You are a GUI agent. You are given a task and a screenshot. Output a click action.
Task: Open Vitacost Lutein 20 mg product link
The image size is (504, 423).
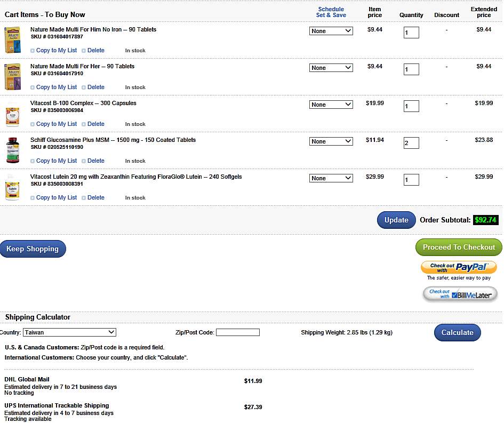(136, 177)
